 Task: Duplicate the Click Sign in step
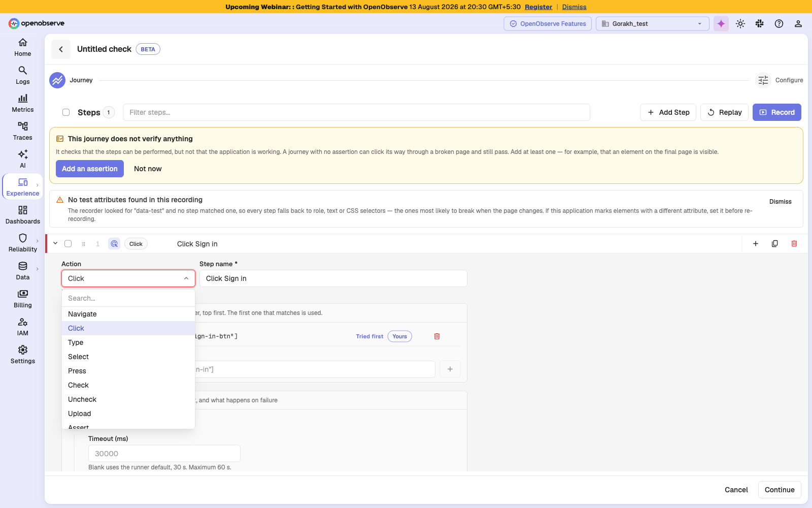[x=775, y=244]
